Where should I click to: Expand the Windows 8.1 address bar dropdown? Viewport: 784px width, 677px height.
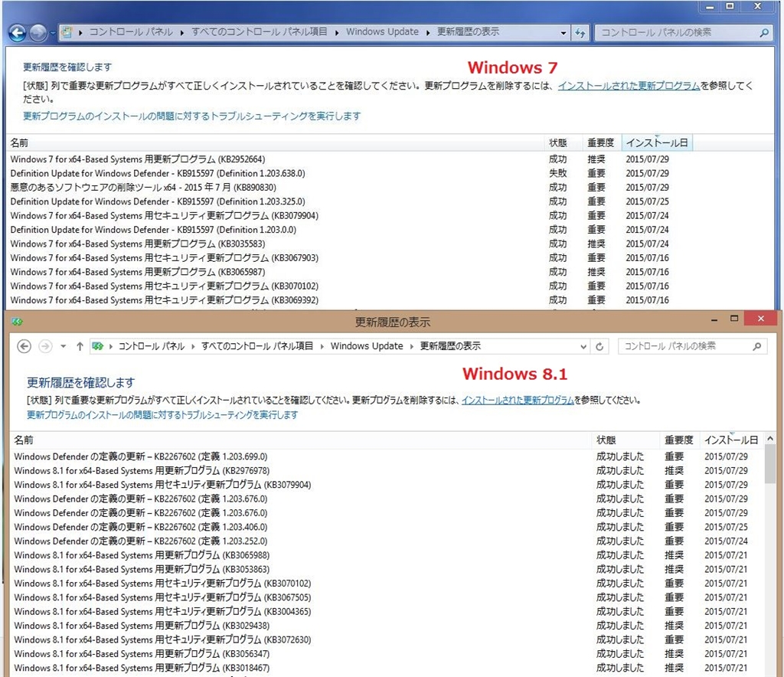click(x=583, y=346)
